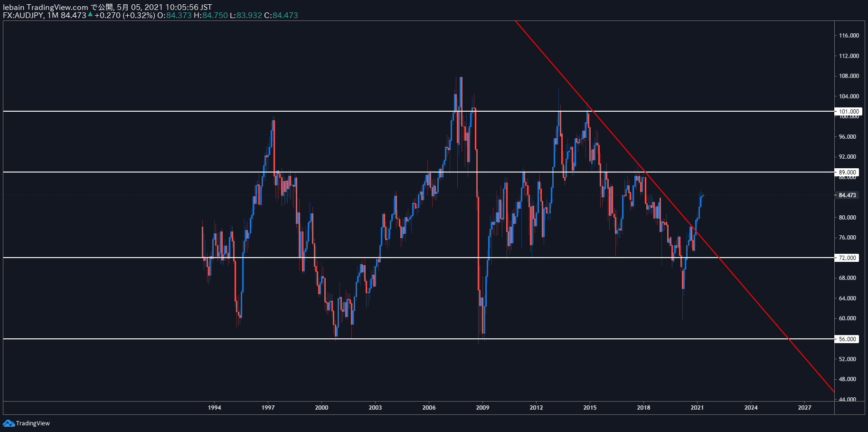868x432 pixels.
Task: Click the 2024 date axis label
Action: 751,408
